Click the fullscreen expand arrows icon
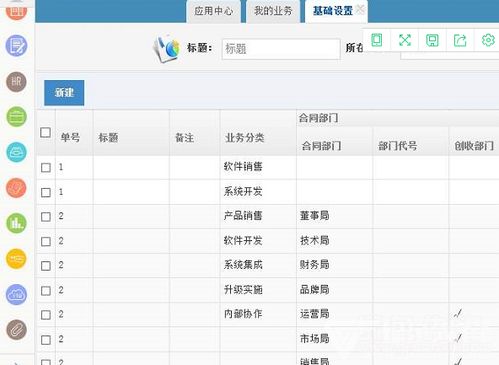 click(405, 40)
